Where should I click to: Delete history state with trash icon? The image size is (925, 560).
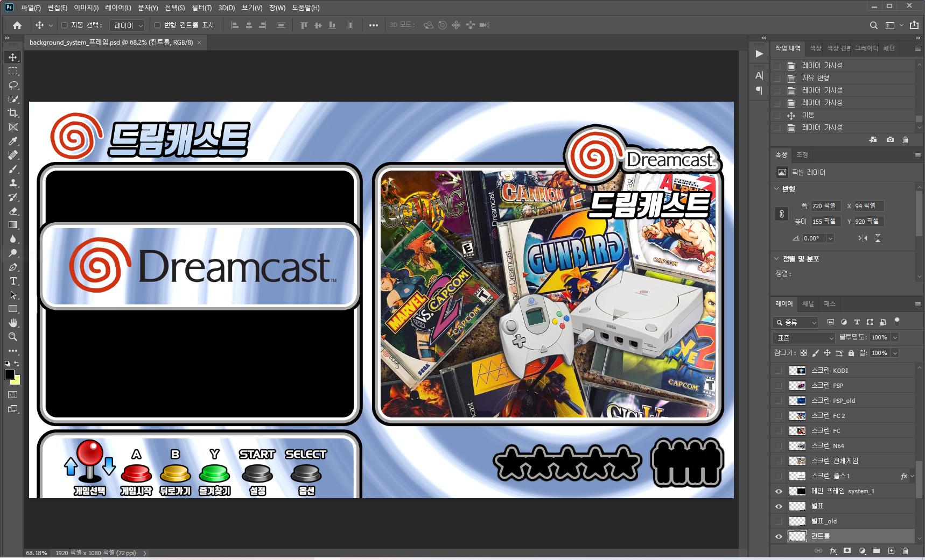pos(905,140)
